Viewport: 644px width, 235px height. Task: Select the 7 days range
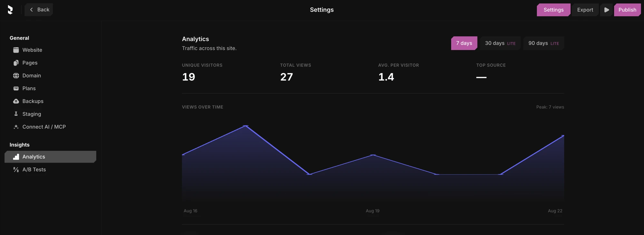[x=464, y=43]
